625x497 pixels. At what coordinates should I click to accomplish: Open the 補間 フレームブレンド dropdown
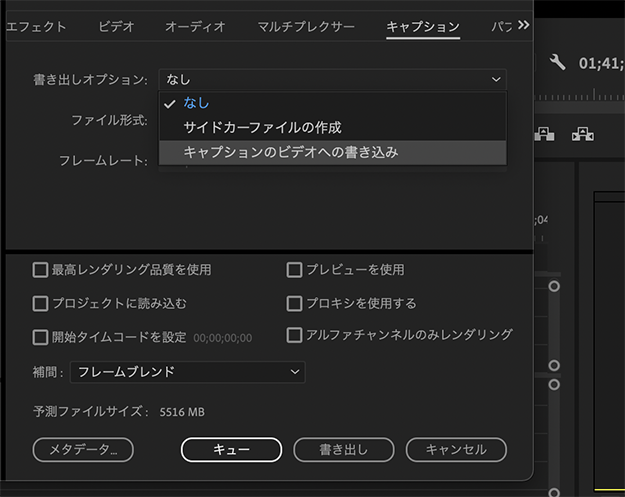click(188, 372)
